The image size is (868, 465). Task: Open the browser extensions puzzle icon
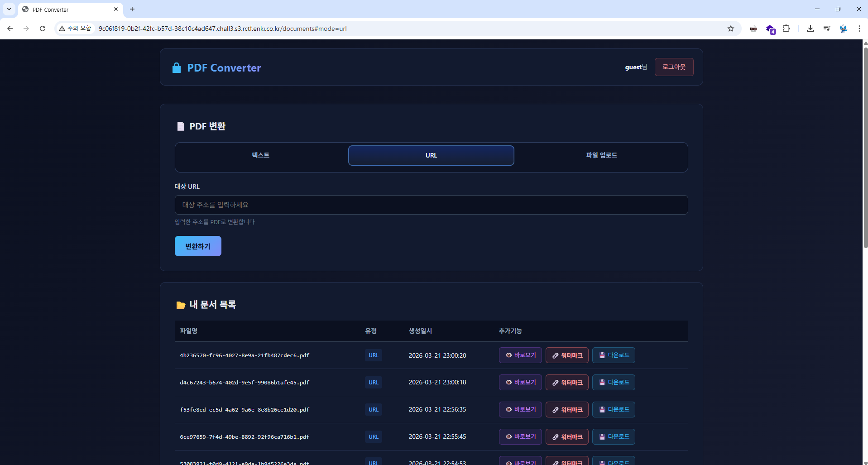pos(786,29)
